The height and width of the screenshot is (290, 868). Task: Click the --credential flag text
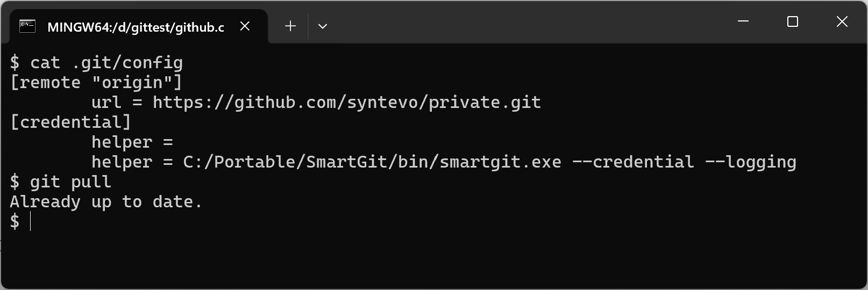633,162
